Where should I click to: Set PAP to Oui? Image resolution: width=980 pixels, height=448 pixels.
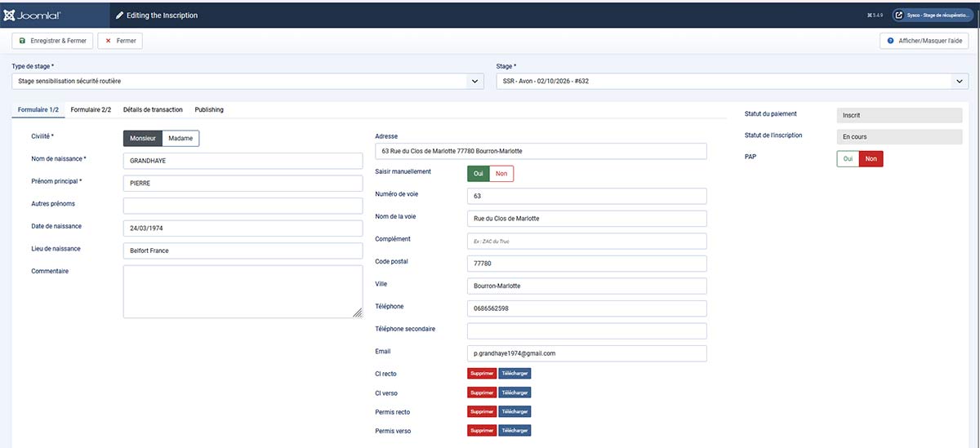pos(848,159)
